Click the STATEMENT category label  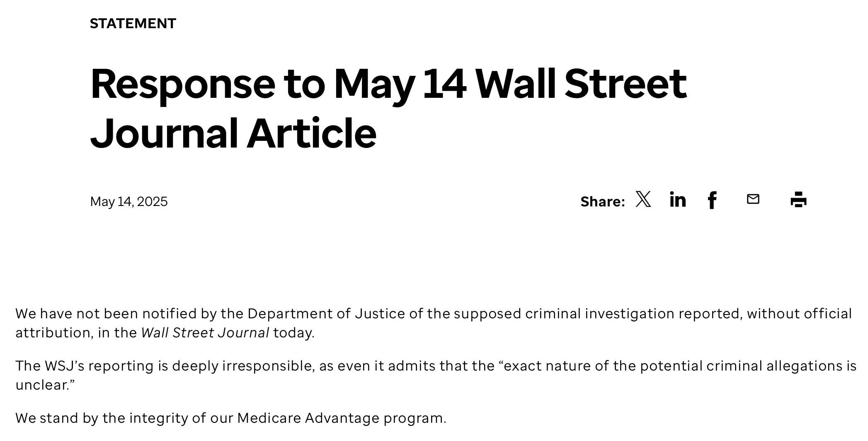pos(133,24)
